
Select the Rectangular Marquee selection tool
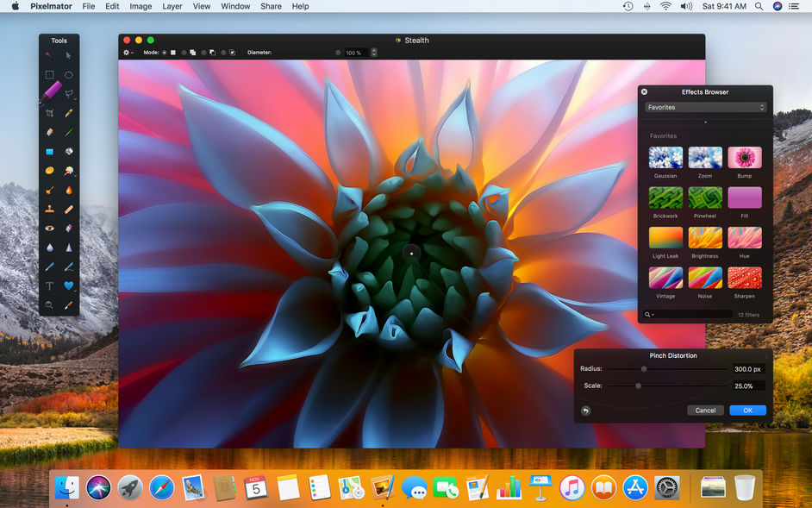click(x=49, y=76)
